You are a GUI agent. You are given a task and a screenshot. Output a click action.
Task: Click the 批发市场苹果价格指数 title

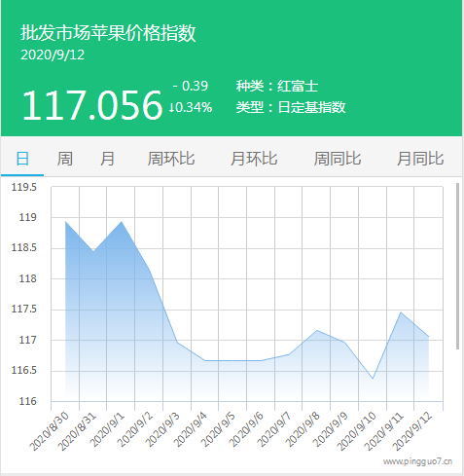[x=108, y=33]
